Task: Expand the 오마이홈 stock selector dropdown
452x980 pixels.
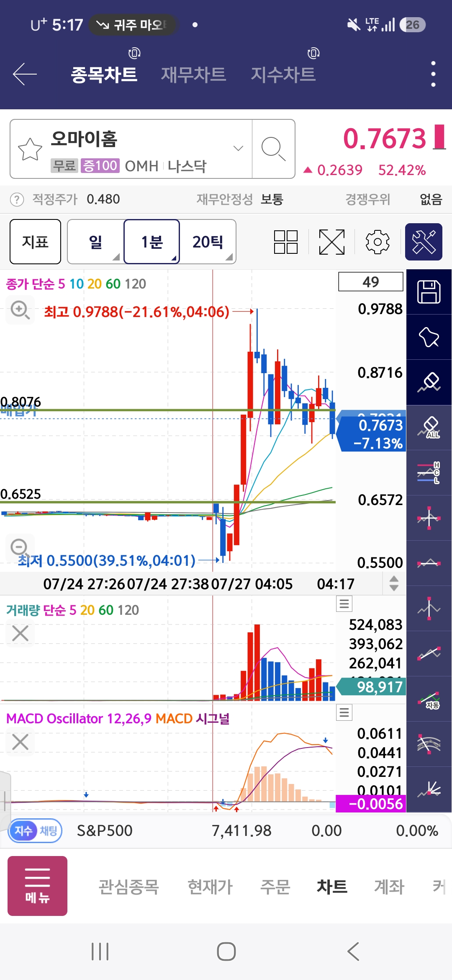Action: (x=238, y=148)
